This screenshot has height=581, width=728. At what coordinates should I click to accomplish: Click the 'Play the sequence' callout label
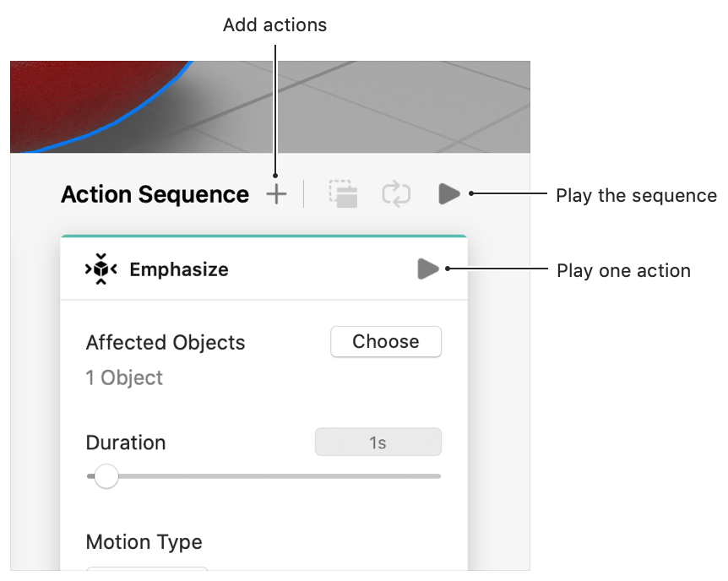click(635, 196)
